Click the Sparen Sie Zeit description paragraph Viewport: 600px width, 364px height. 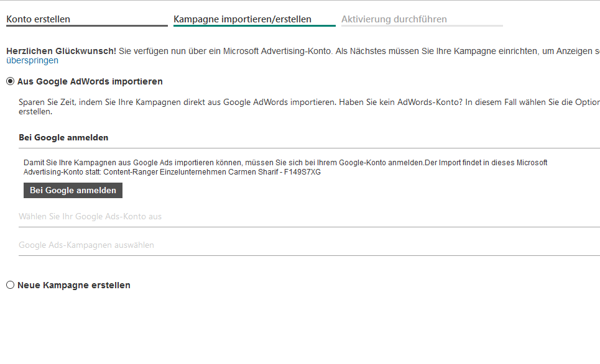pos(249,102)
